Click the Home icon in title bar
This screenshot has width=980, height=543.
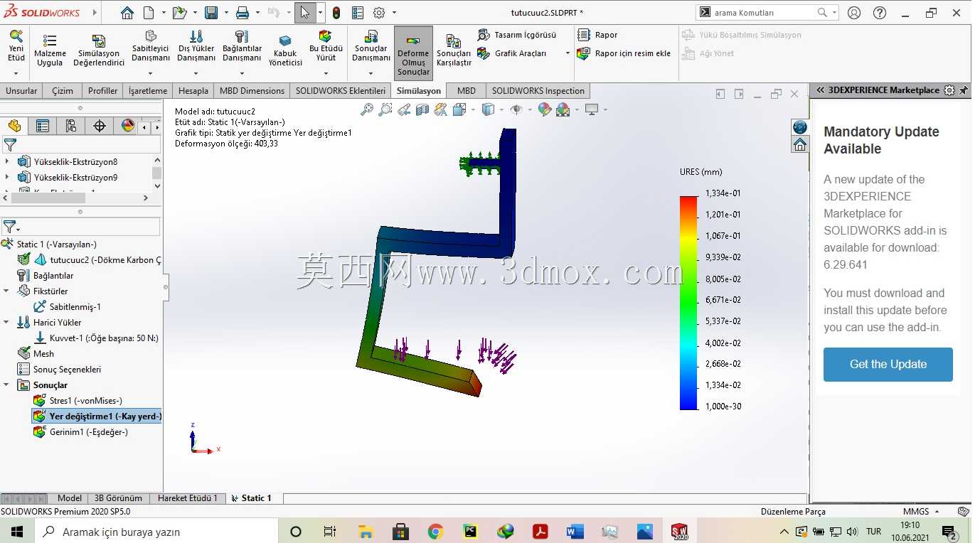pyautogui.click(x=127, y=13)
